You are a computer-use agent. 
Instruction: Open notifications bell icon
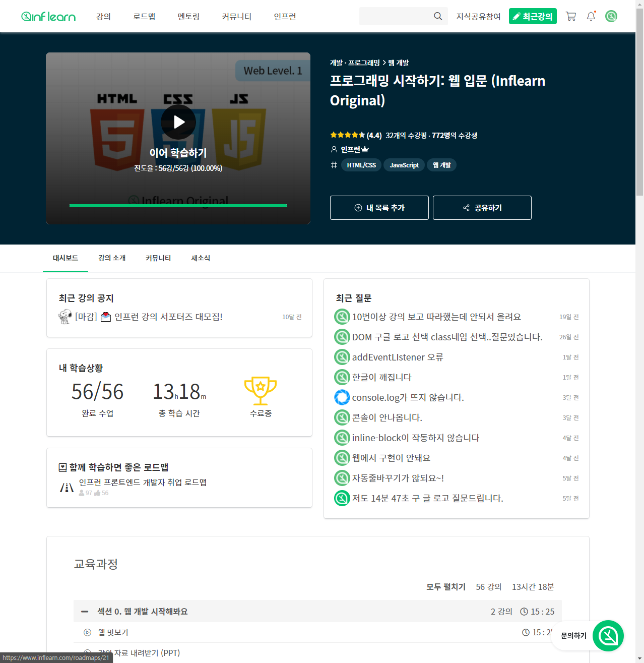pyautogui.click(x=591, y=16)
